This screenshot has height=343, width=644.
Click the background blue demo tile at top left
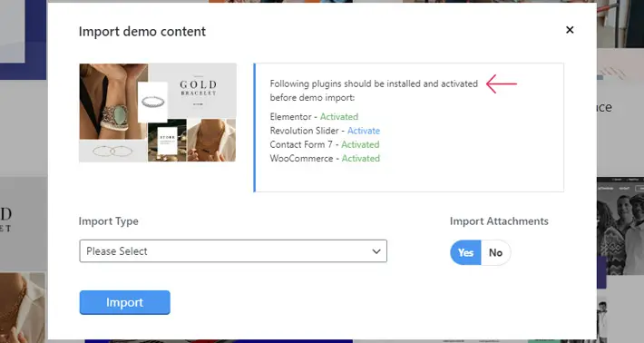pyautogui.click(x=23, y=39)
